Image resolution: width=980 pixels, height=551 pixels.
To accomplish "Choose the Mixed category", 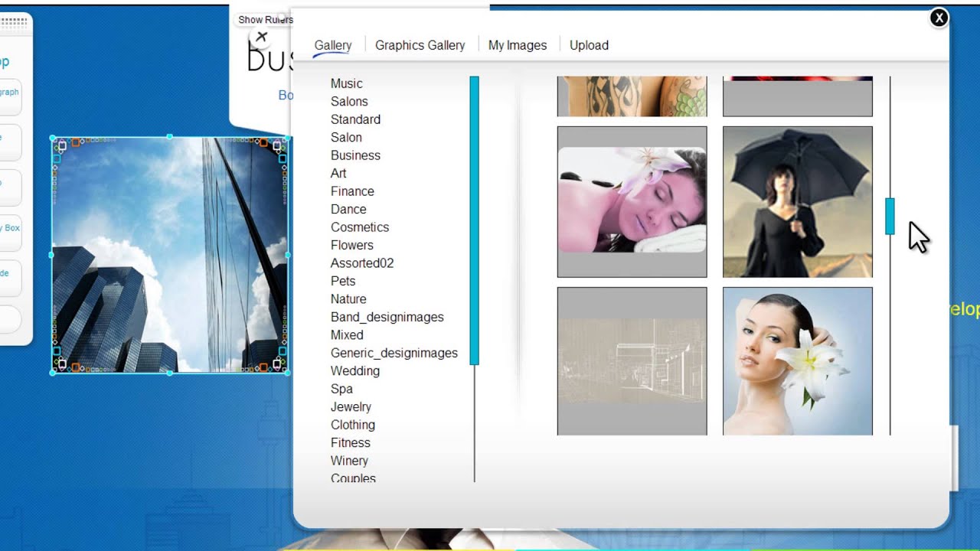I will click(x=347, y=335).
